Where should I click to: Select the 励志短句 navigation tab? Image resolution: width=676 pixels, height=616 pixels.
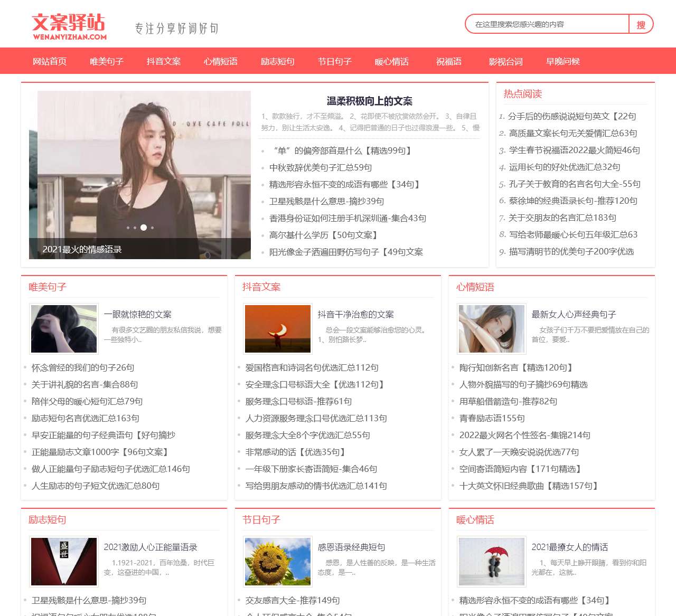(x=277, y=61)
